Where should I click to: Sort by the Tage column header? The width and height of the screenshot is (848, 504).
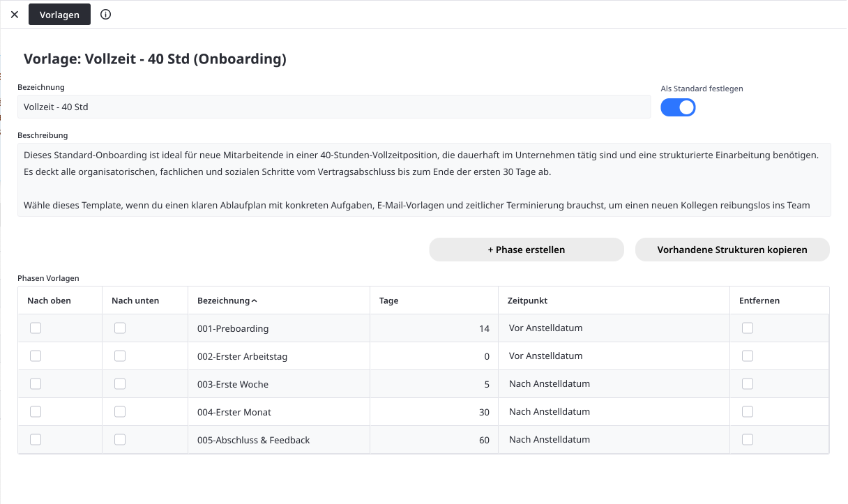[x=389, y=301]
